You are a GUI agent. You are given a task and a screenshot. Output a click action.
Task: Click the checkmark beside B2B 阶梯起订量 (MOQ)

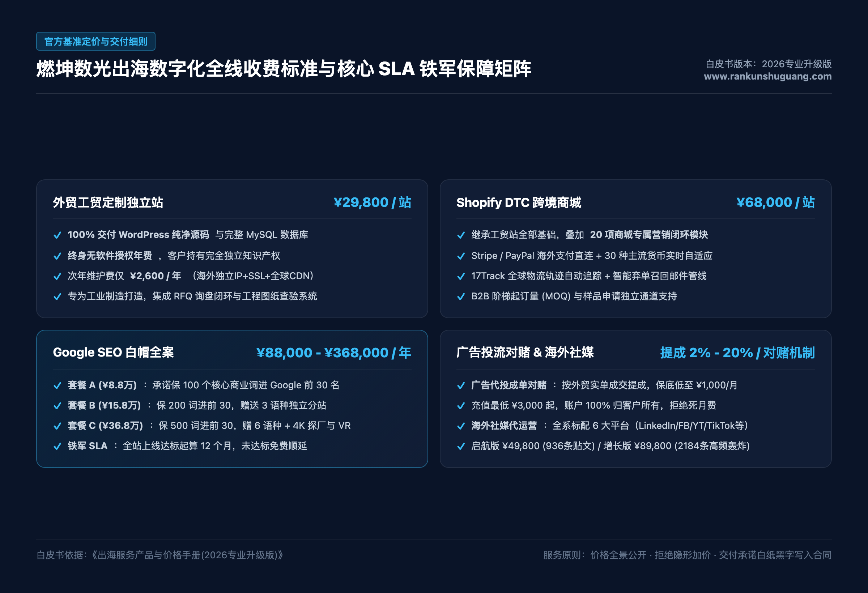461,296
